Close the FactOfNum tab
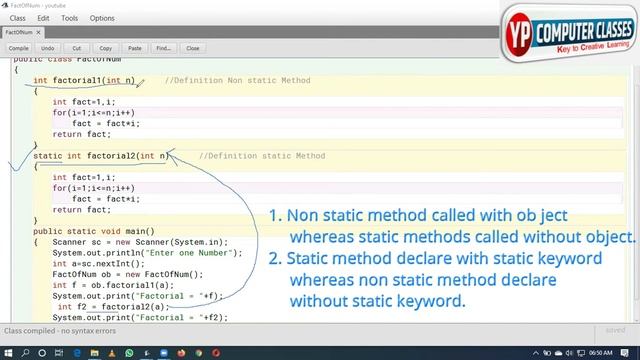The image size is (640, 360). click(x=38, y=32)
